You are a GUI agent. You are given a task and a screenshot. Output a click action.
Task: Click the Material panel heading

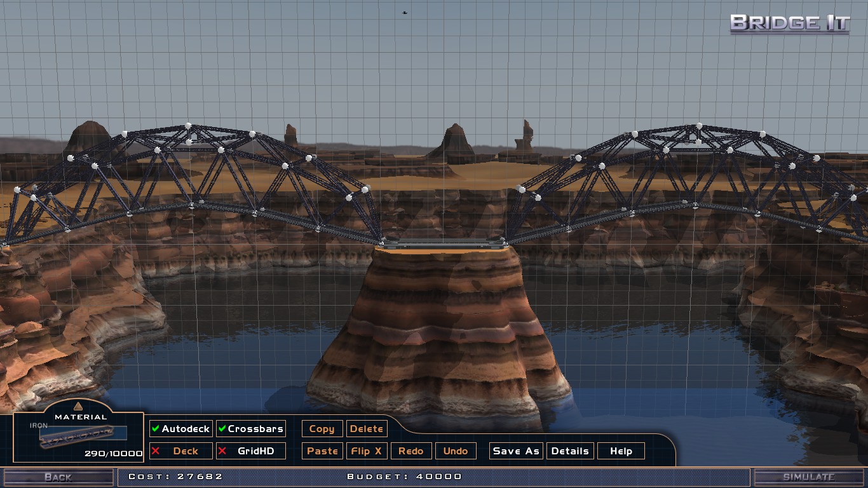(81, 417)
